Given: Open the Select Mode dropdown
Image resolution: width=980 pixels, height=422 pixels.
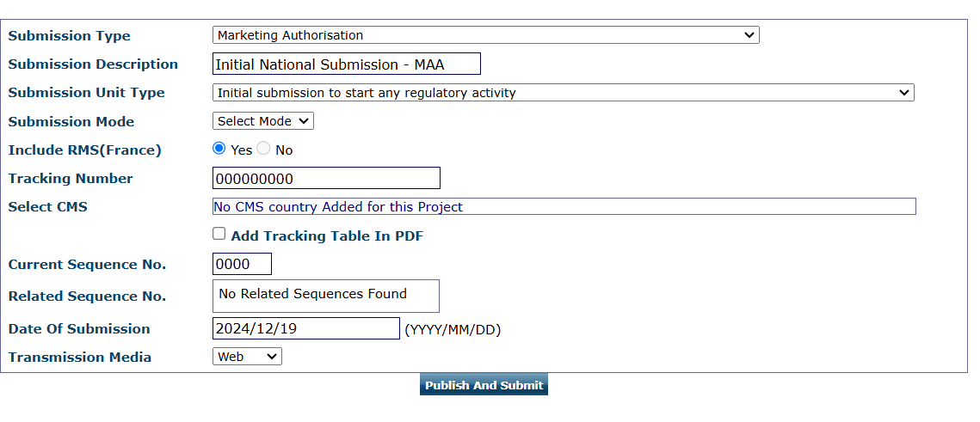Looking at the screenshot, I should pos(262,121).
